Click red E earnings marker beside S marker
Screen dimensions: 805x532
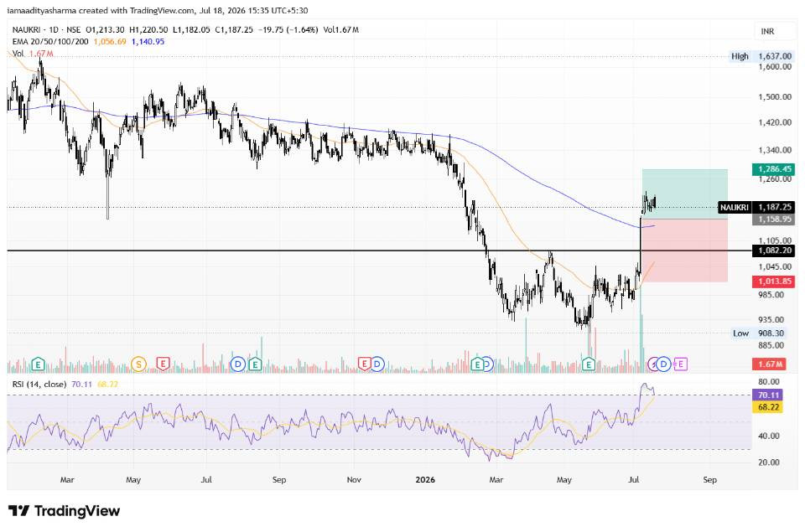(x=163, y=364)
